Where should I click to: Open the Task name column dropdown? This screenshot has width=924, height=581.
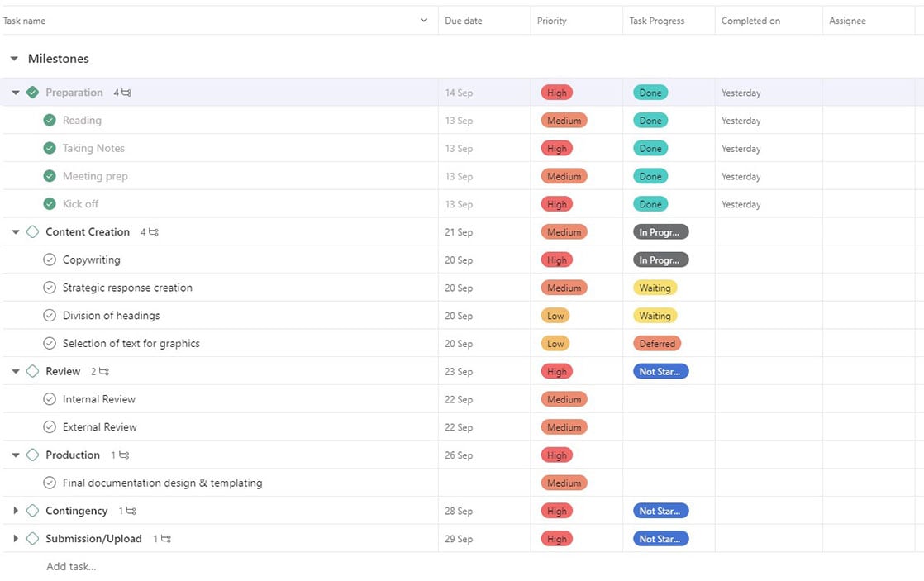coord(424,21)
